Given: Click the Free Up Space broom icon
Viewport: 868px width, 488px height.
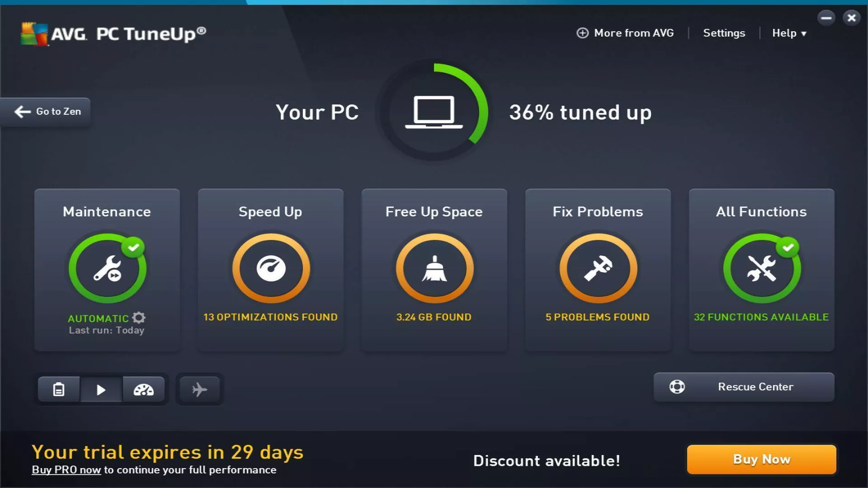Looking at the screenshot, I should [x=434, y=268].
